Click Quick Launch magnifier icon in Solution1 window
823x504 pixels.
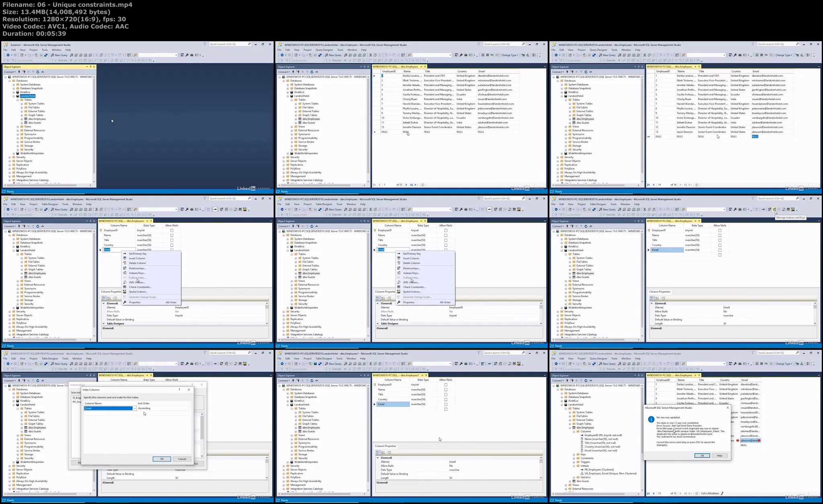(249, 44)
